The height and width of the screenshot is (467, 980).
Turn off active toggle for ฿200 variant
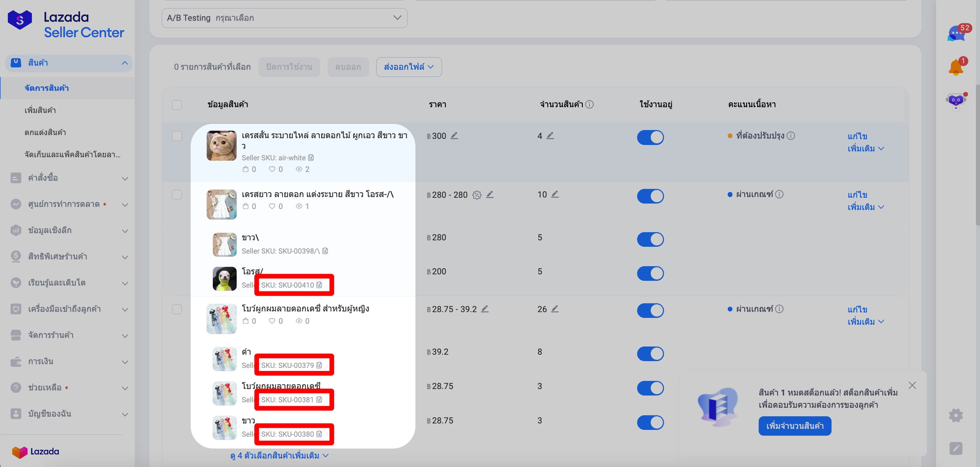[x=650, y=273]
